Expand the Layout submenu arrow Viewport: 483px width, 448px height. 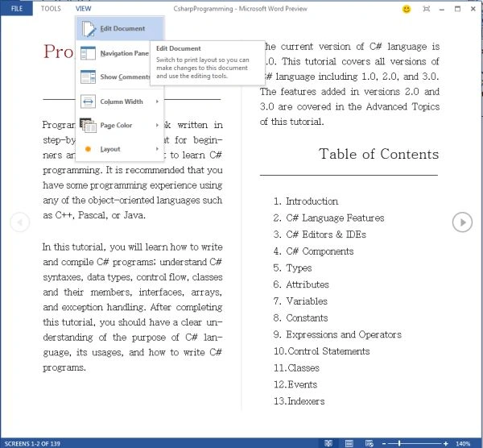(x=157, y=149)
